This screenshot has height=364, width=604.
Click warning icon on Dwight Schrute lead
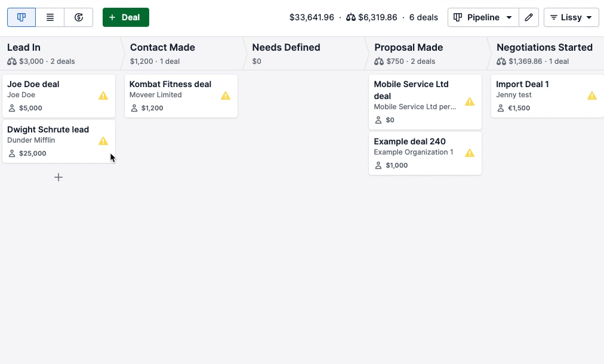point(103,141)
